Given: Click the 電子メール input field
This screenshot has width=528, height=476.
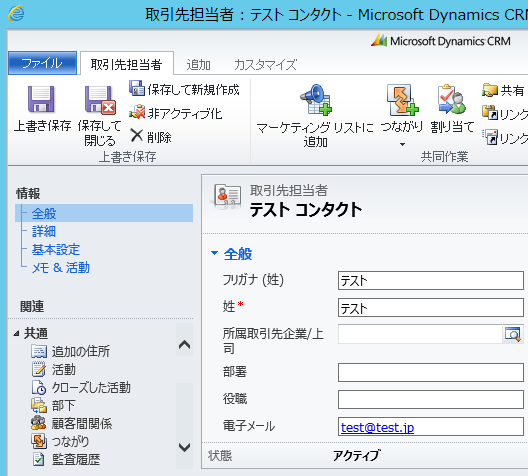Looking at the screenshot, I should click(x=431, y=427).
